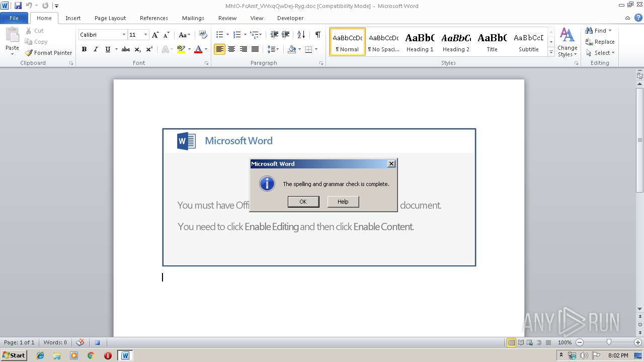Click the macro recording status bar icon
The width and height of the screenshot is (644, 362).
tap(98, 342)
